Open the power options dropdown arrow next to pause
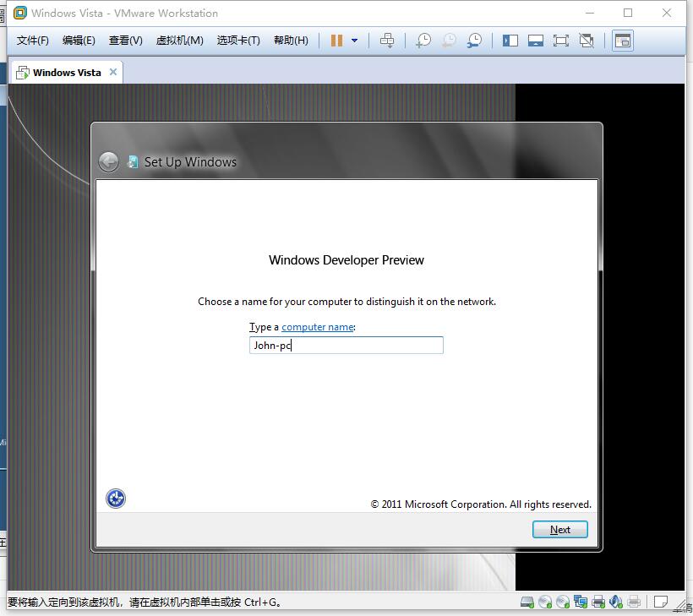The image size is (693, 616). click(x=354, y=41)
